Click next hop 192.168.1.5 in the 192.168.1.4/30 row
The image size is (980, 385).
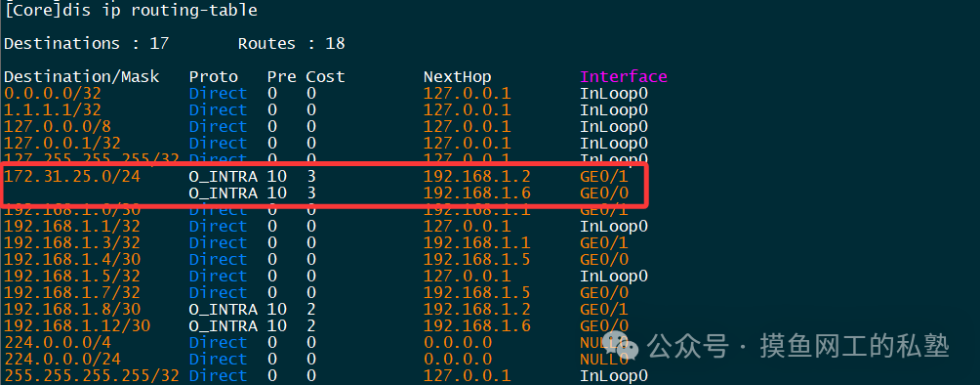click(x=477, y=260)
